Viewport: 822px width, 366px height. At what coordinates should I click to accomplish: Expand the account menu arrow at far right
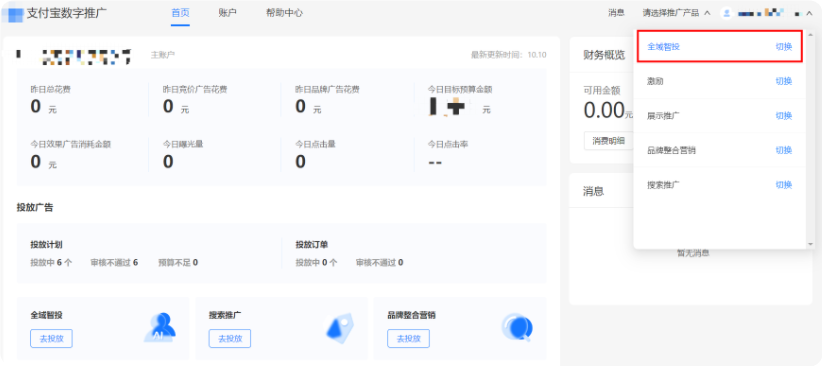click(x=810, y=13)
